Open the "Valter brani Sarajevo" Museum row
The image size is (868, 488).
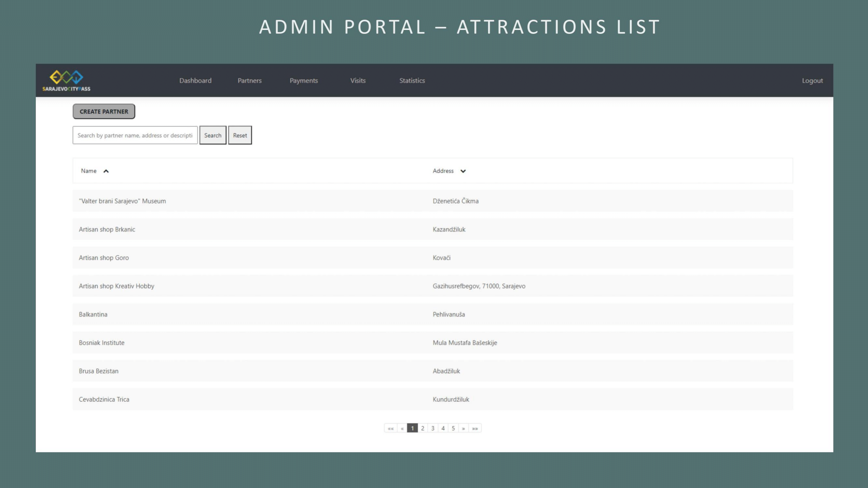point(433,201)
